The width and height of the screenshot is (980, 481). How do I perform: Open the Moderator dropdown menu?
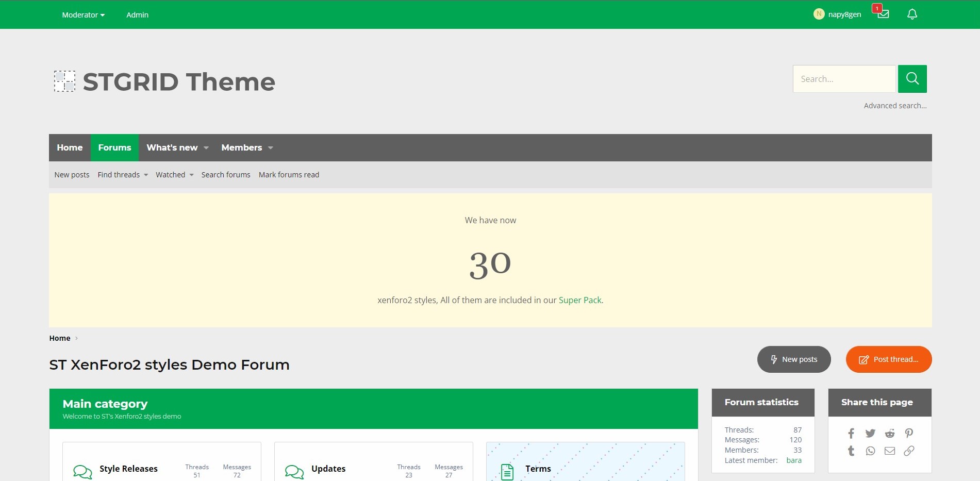click(x=83, y=15)
